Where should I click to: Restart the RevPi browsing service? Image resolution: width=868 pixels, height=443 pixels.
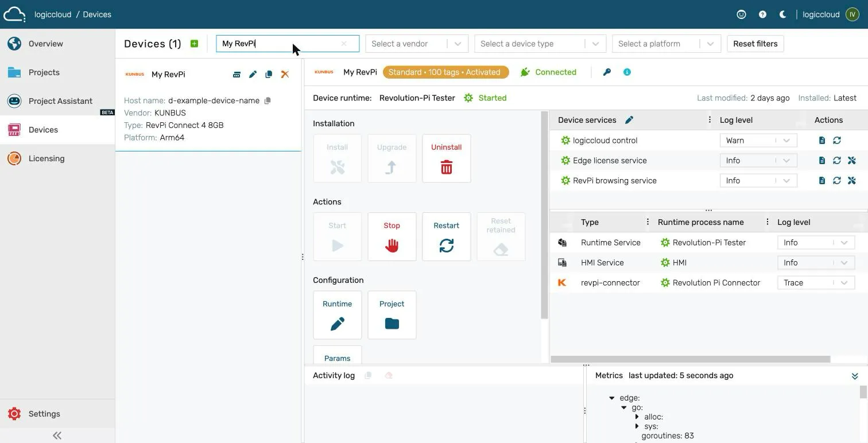(x=837, y=181)
